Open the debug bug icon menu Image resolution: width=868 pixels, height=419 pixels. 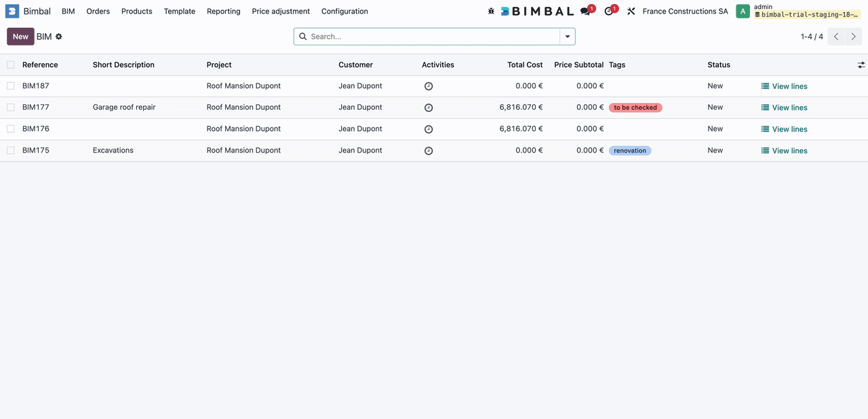pos(492,12)
